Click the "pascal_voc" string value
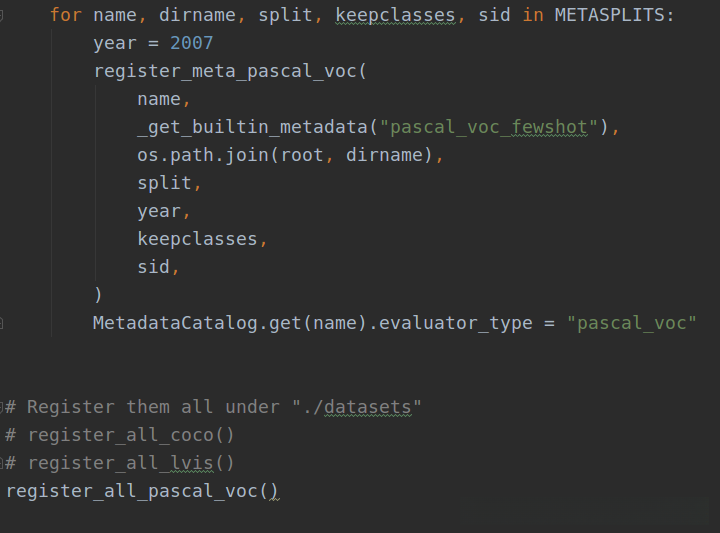Viewport: 720px width, 533px height. [631, 323]
